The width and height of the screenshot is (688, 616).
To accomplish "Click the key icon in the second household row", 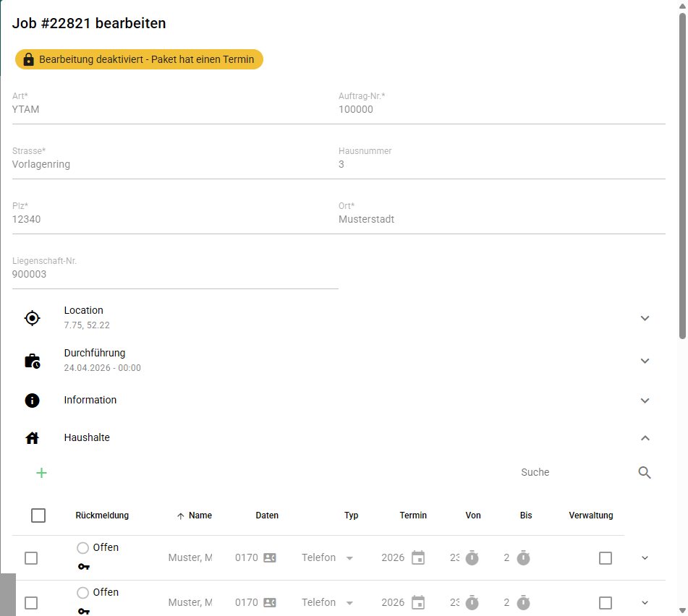I will pos(84,611).
